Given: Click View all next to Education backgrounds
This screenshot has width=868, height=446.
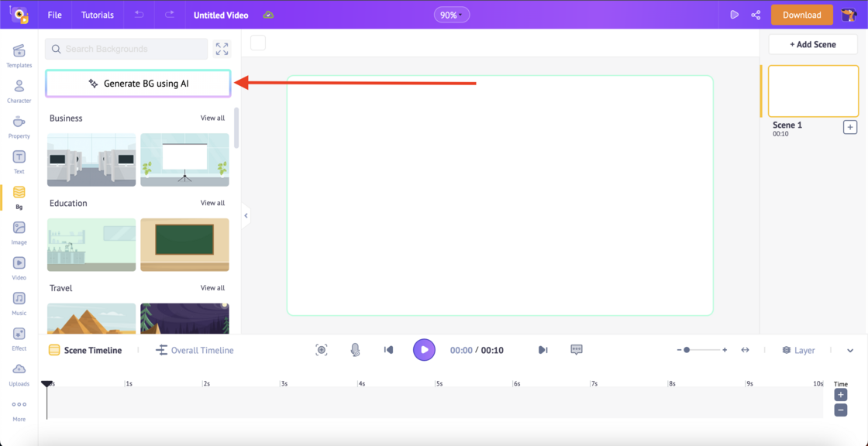Looking at the screenshot, I should tap(214, 203).
